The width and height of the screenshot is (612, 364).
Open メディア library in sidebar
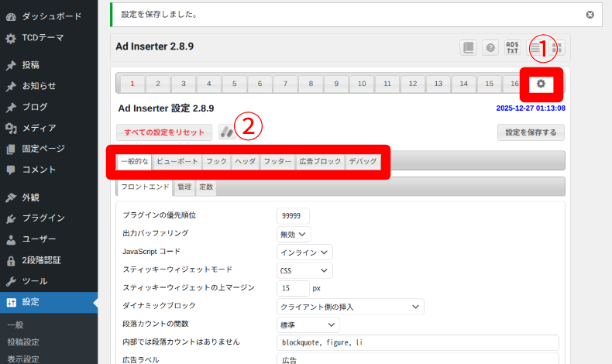click(x=49, y=128)
